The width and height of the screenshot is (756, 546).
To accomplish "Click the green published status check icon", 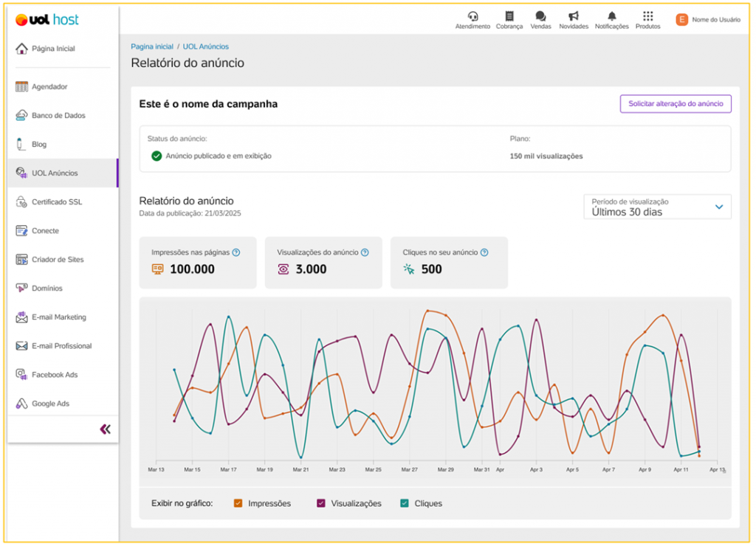I will tap(157, 156).
